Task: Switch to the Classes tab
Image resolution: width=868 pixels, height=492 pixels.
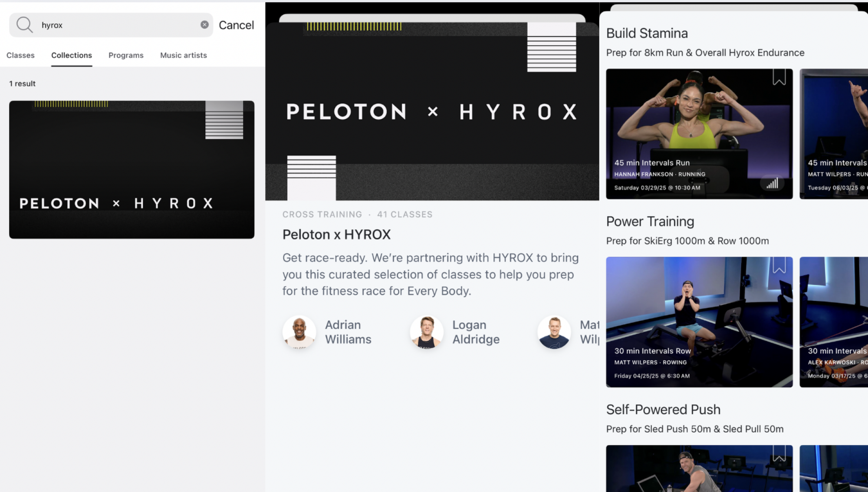Action: point(20,55)
